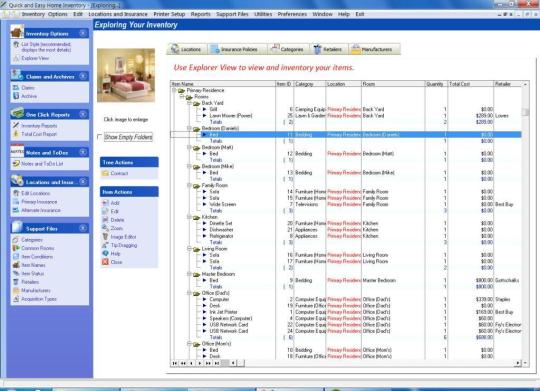
Task: Collapse the Living Room folder node
Action: 189,249
